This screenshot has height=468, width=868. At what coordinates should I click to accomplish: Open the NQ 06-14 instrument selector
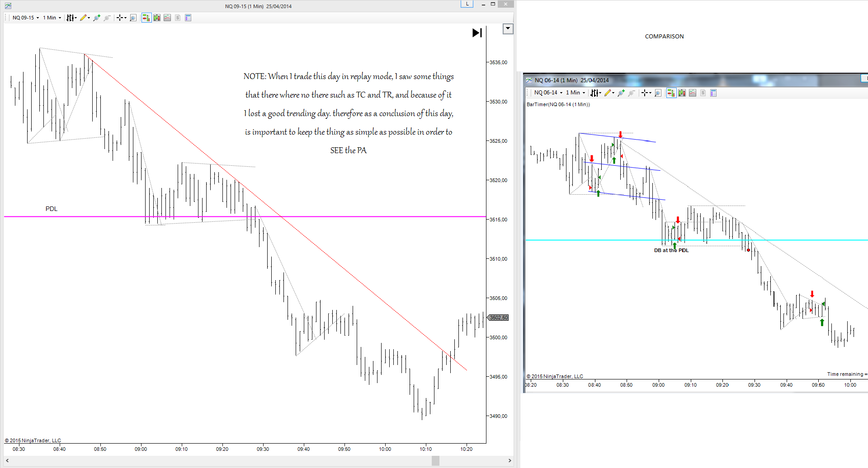click(548, 93)
